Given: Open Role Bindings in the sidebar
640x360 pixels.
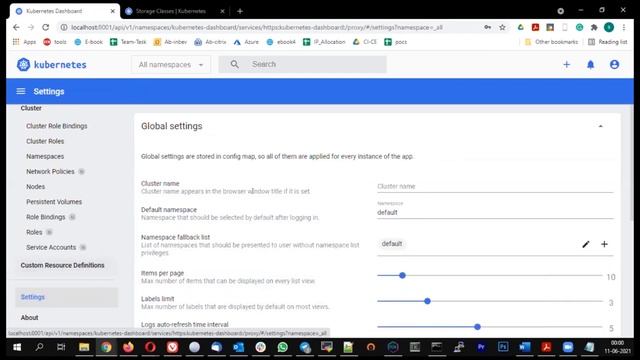Looking at the screenshot, I should (x=46, y=217).
